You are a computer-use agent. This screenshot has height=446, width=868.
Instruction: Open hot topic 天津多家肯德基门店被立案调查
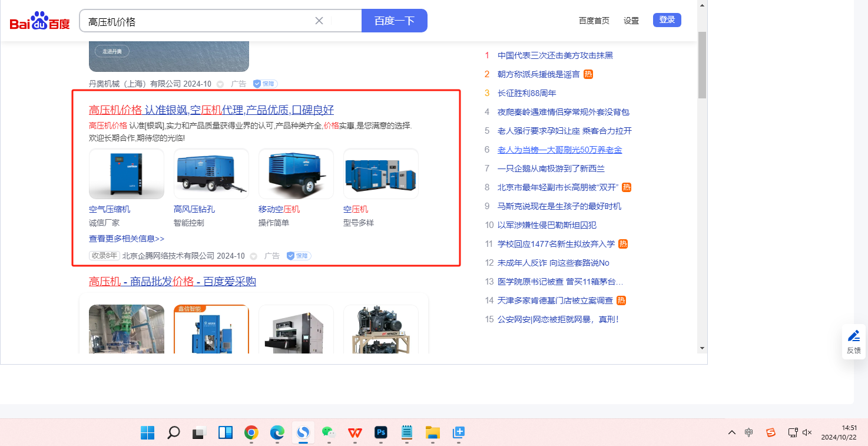(x=555, y=300)
